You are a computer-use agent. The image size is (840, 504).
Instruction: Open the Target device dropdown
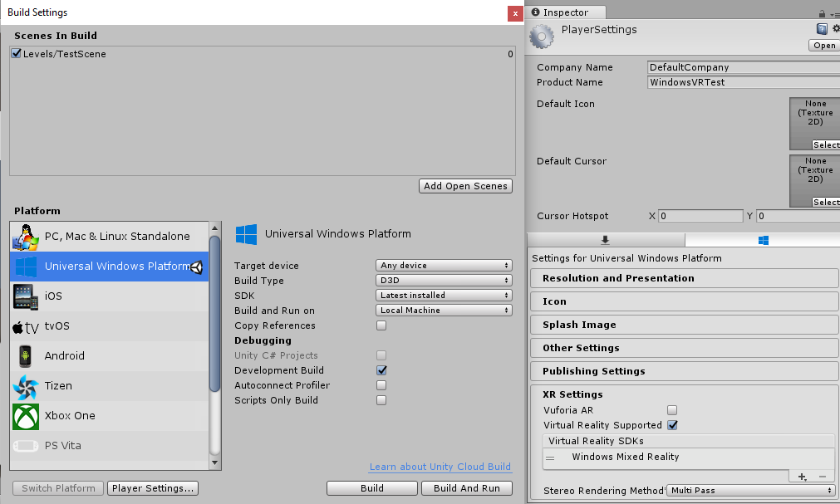(445, 265)
